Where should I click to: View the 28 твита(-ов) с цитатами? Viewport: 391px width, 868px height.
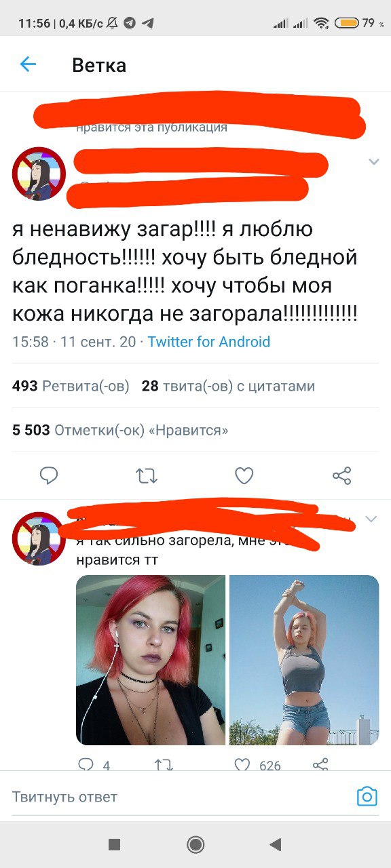pyautogui.click(x=228, y=387)
